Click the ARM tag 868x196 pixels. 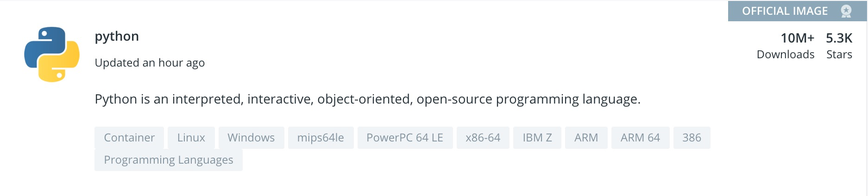tap(586, 138)
